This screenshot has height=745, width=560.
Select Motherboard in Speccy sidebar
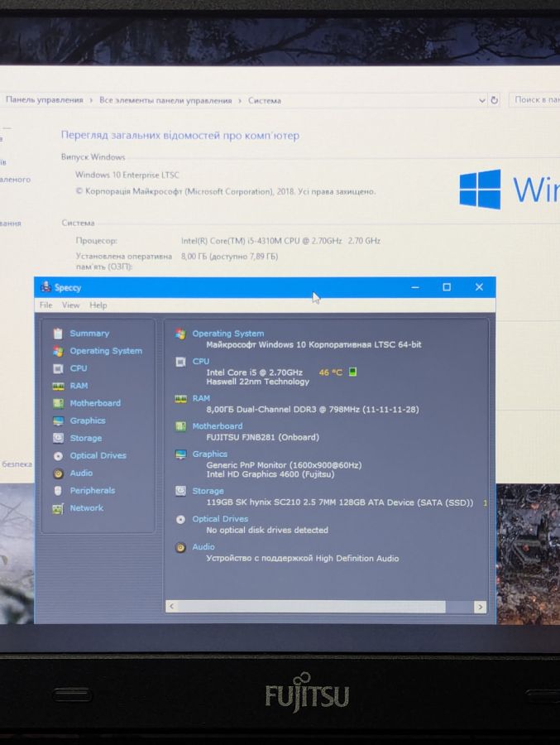click(95, 403)
